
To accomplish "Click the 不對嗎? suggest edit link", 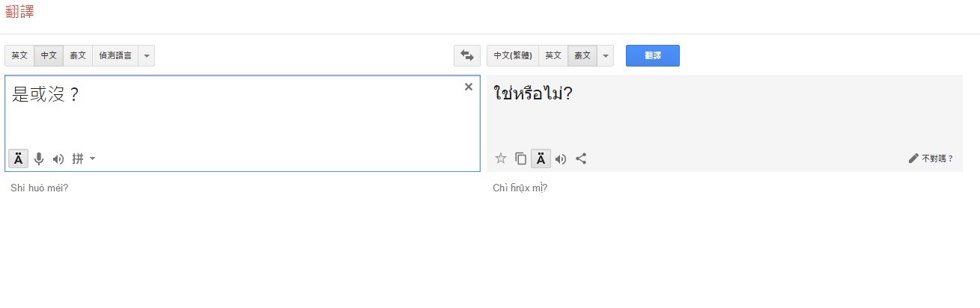I will (931, 158).
